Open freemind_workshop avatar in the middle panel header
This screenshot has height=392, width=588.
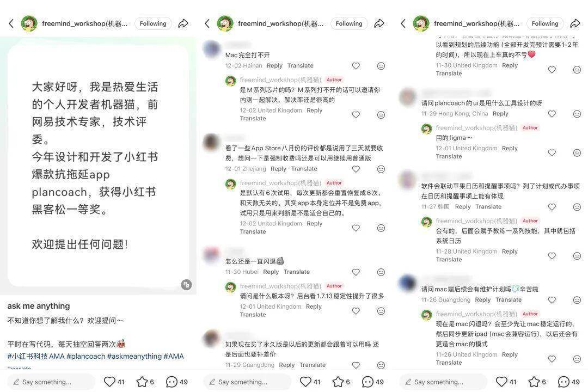pyautogui.click(x=225, y=23)
